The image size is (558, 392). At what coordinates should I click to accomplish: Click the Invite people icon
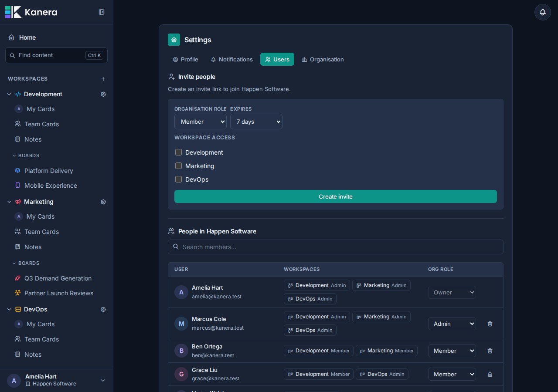(171, 77)
